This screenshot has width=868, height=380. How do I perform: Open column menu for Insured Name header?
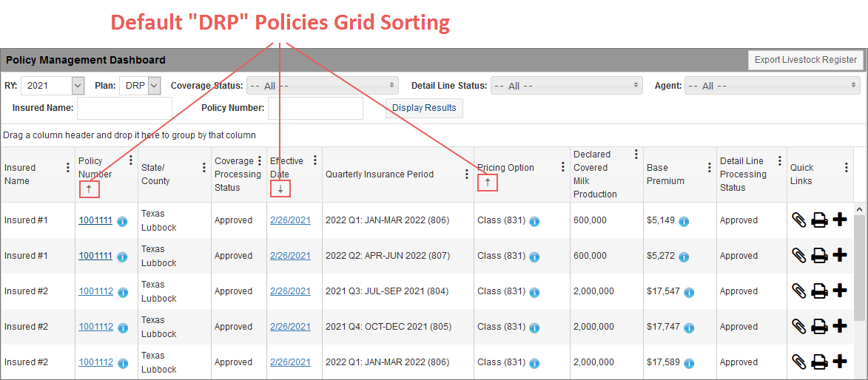68,168
